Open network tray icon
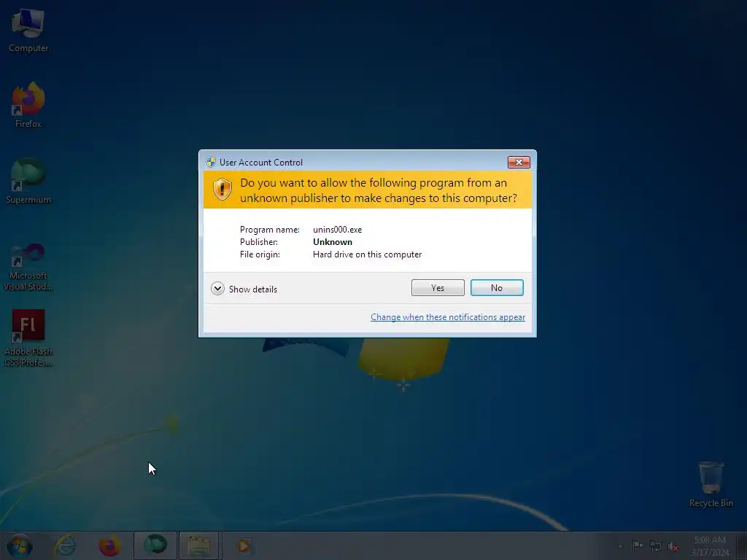The height and width of the screenshot is (560, 747). [656, 546]
